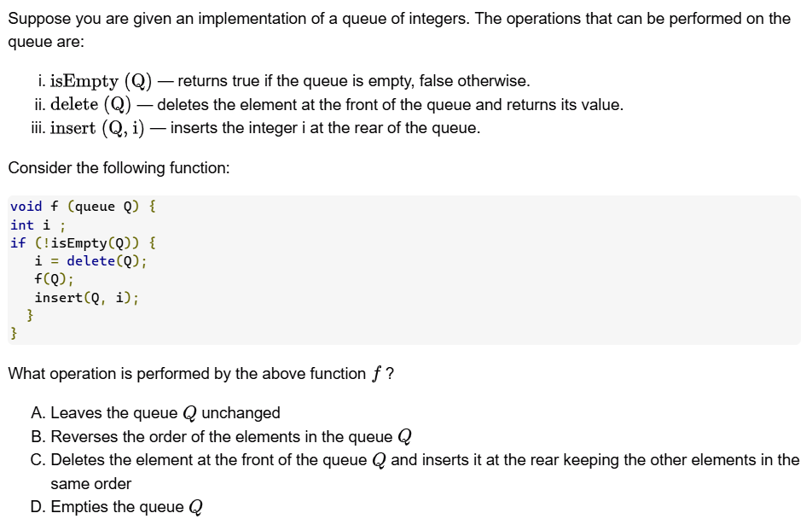Click the 'if (!isEmpty(Q)) {' code line
The image size is (812, 519).
(82, 242)
